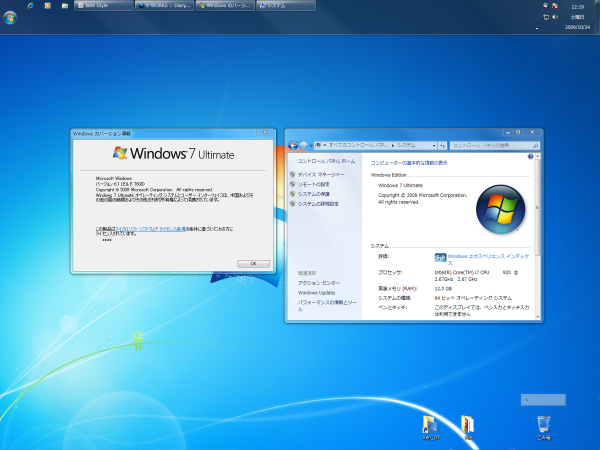Click the System window scrollbar up arrow
Screen dimensions: 600x450
pos(538,157)
